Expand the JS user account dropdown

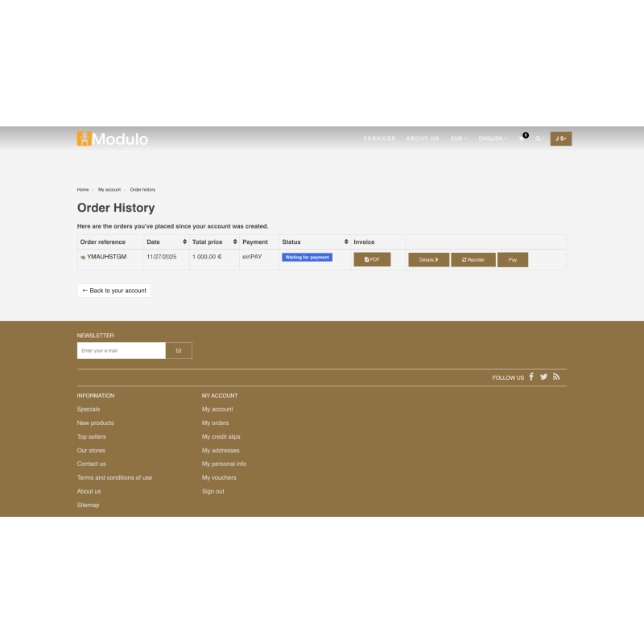(560, 138)
